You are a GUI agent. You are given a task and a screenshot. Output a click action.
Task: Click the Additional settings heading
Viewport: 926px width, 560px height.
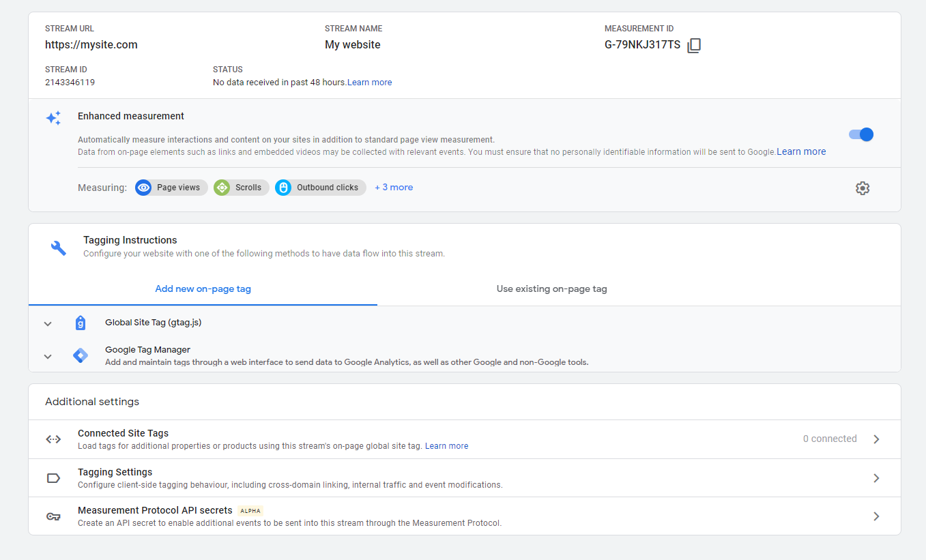click(x=92, y=402)
